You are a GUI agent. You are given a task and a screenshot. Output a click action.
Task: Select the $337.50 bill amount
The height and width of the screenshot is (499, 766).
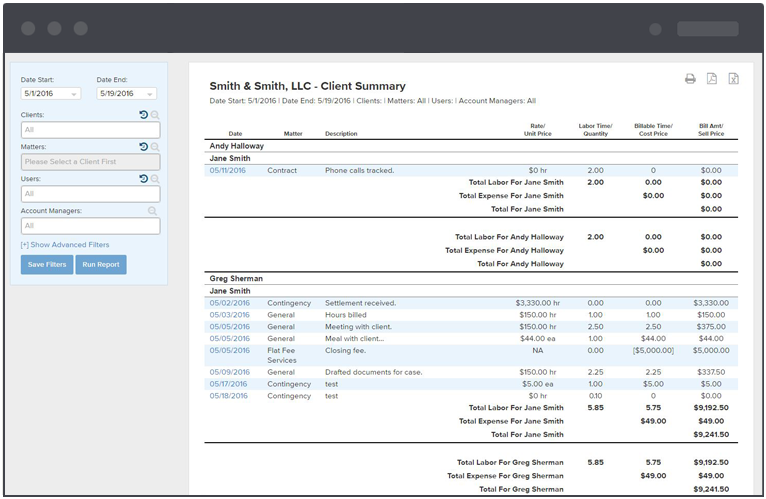(711, 372)
